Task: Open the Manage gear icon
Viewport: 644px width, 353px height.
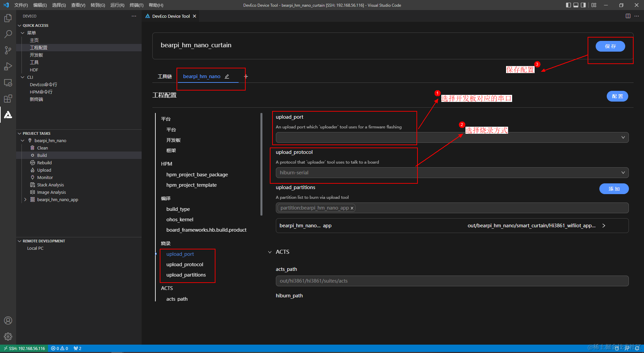Action: coord(8,336)
